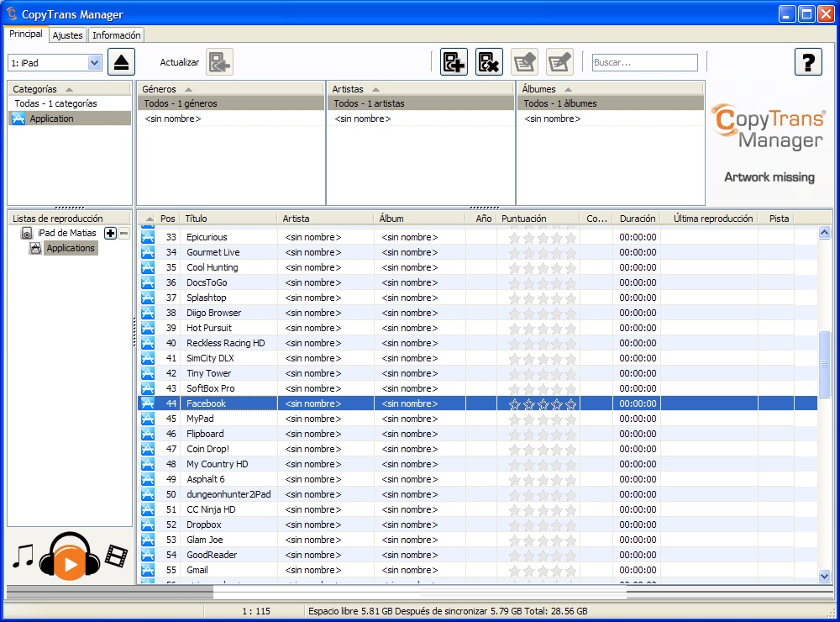Select the SimCity DLX row
Screen dimensions: 840x622
pyautogui.click(x=478, y=358)
